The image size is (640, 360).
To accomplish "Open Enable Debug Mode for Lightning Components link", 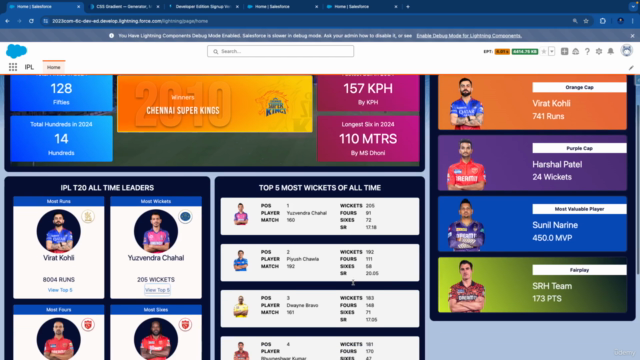I will click(469, 36).
